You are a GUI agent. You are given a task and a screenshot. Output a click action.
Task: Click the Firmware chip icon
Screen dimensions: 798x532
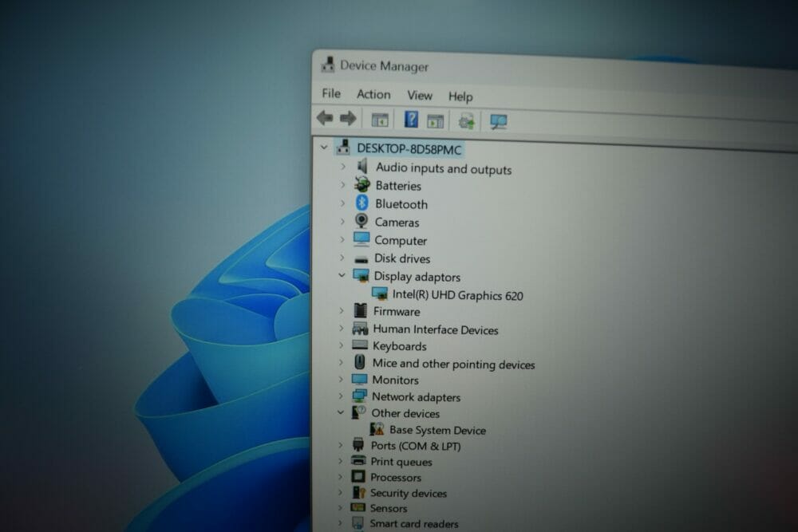(361, 310)
